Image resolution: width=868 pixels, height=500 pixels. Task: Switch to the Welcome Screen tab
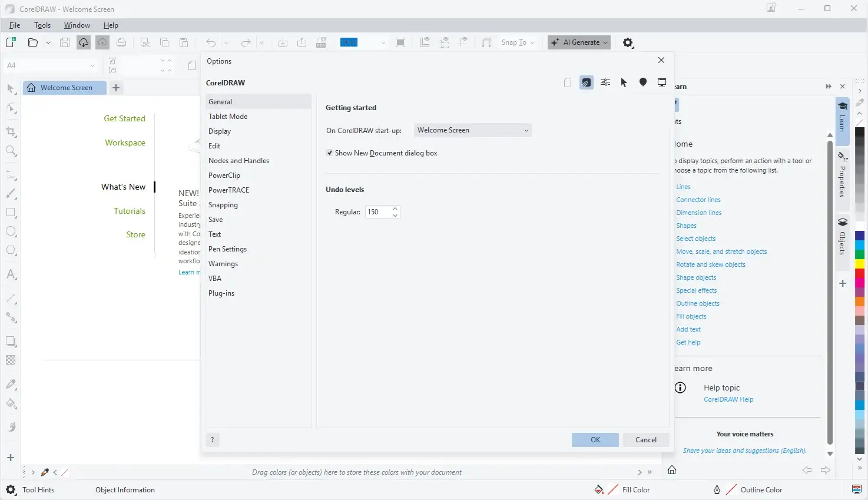[65, 88]
